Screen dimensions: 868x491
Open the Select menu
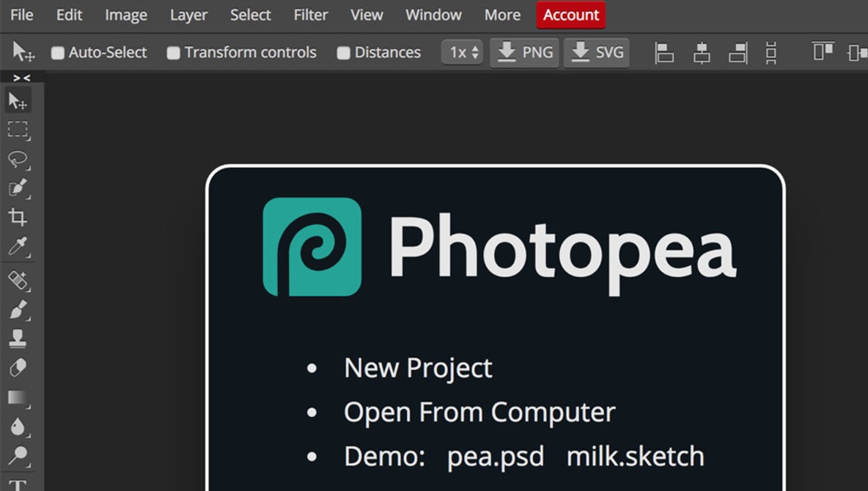[x=251, y=15]
